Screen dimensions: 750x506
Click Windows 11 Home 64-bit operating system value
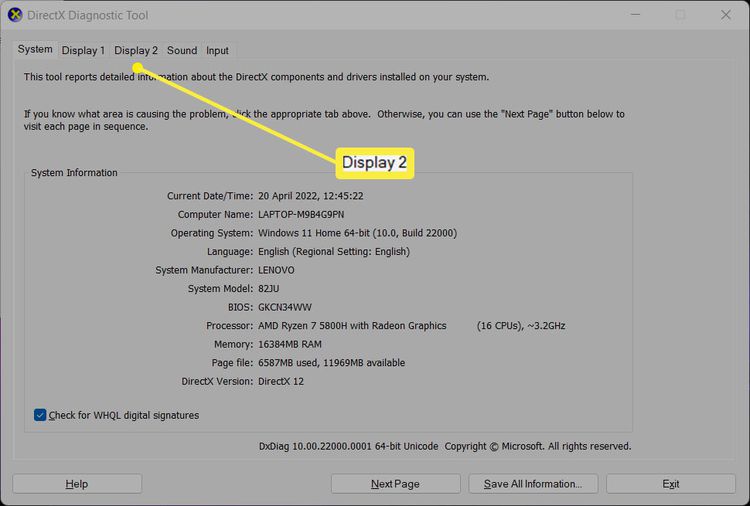(x=357, y=233)
